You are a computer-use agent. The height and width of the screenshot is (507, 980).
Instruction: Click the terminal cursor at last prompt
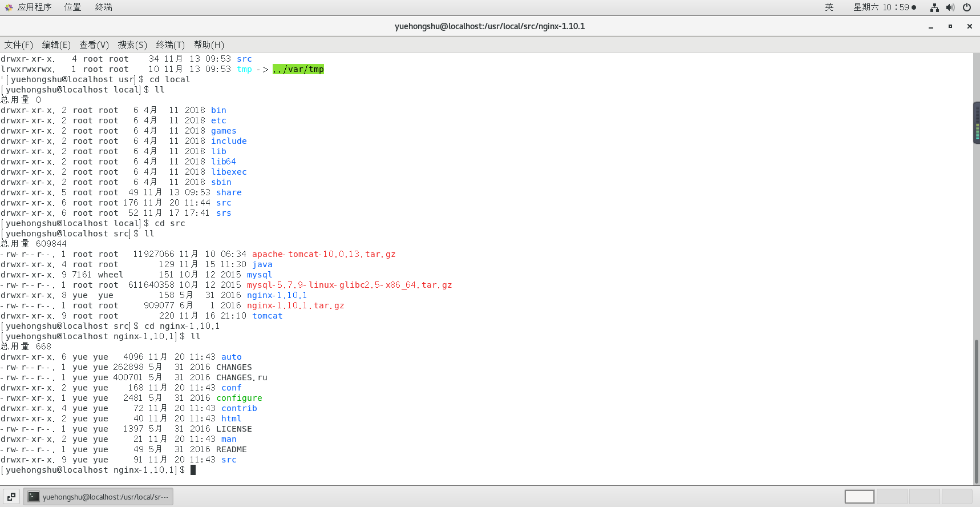click(x=193, y=470)
